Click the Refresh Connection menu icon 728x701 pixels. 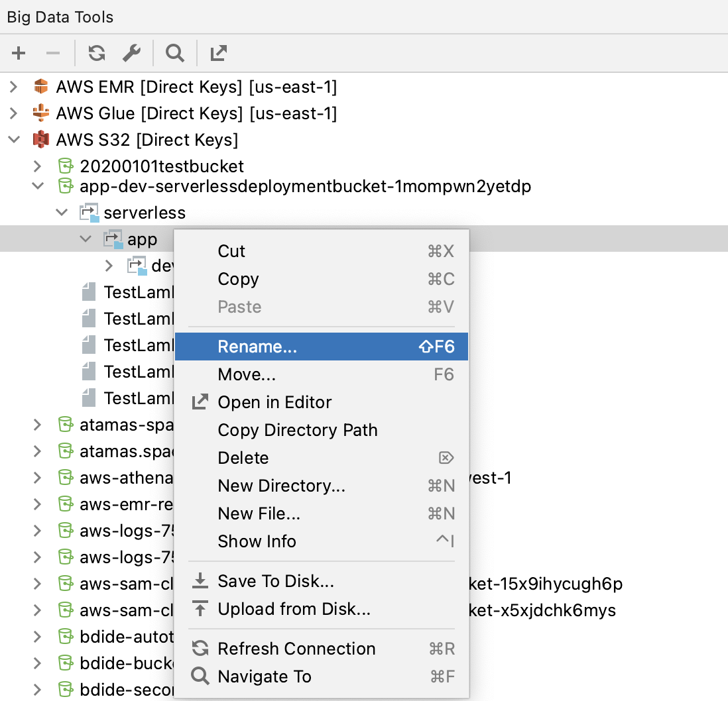pyautogui.click(x=200, y=648)
